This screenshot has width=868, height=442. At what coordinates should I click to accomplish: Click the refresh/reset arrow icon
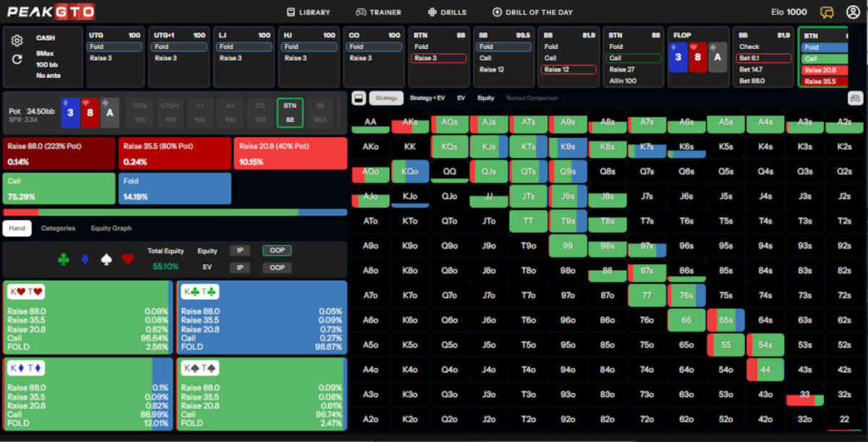click(x=17, y=59)
